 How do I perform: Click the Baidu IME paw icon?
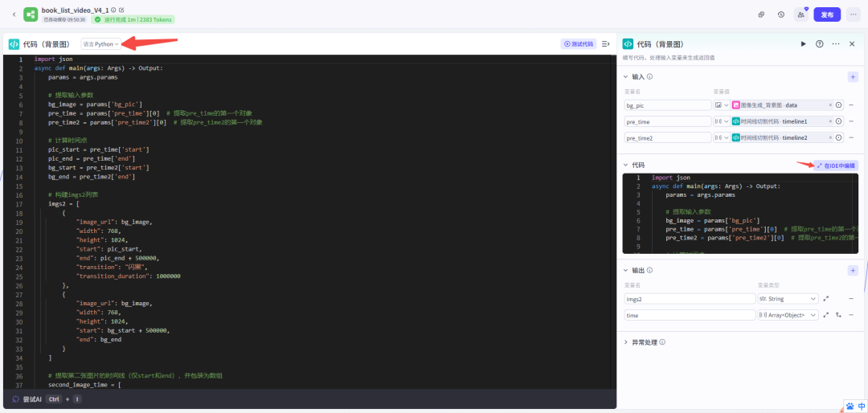coord(850,406)
